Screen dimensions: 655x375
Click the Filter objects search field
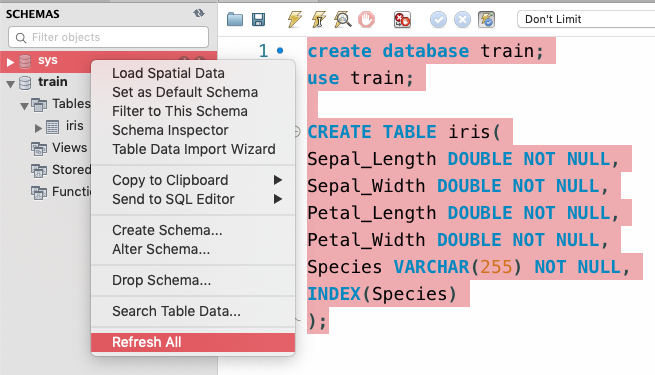tap(109, 37)
